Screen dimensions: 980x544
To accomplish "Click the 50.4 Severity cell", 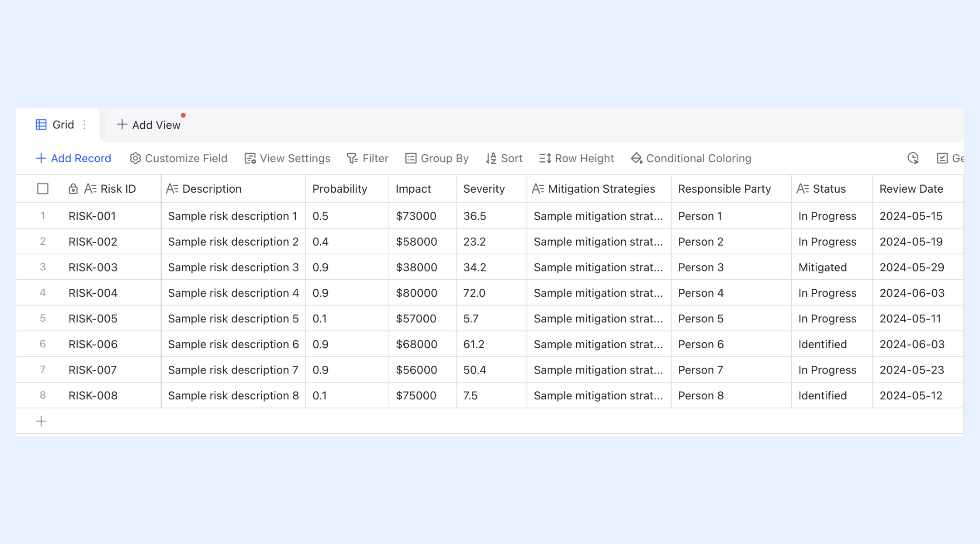I will (491, 370).
